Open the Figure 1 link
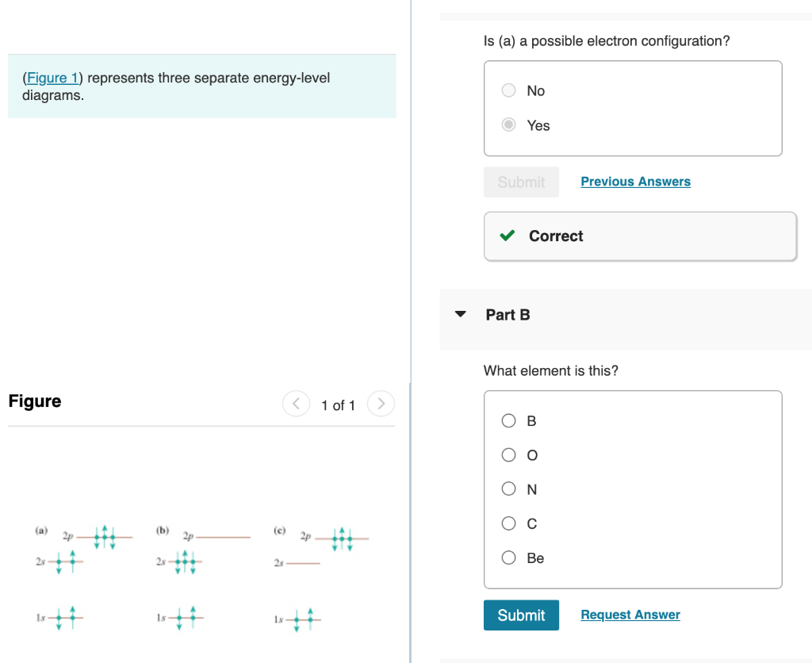This screenshot has height=663, width=812. 52,78
